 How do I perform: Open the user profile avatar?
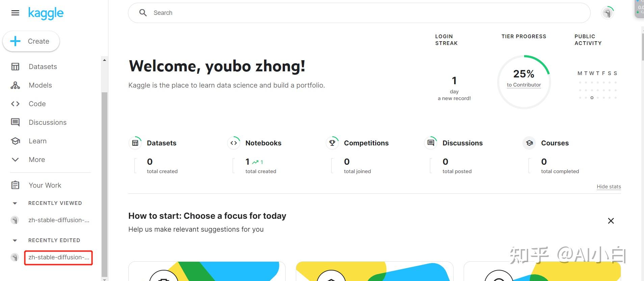(607, 13)
